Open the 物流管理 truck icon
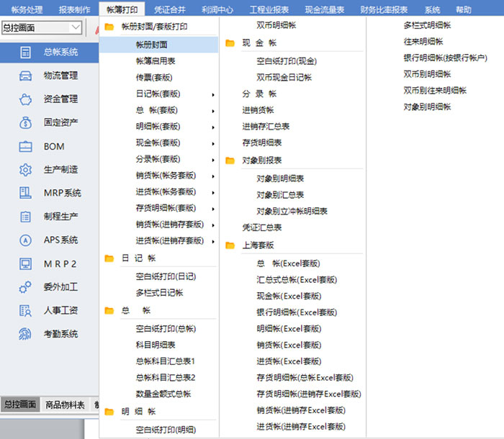This screenshot has height=439, width=504. point(26,76)
